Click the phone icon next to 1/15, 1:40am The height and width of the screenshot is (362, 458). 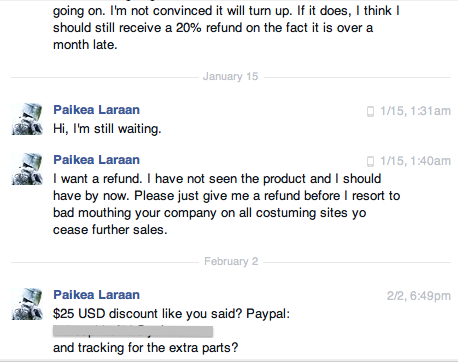point(370,161)
